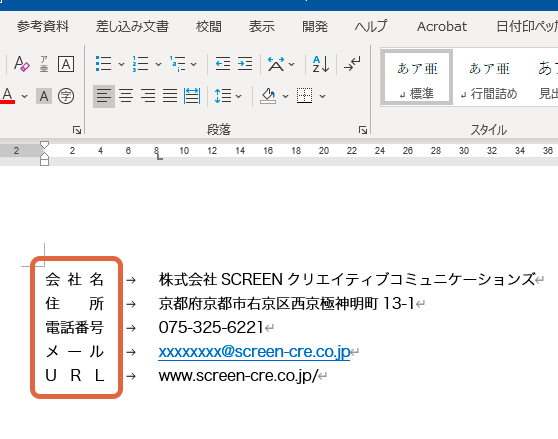Image resolution: width=558 pixels, height=439 pixels.
Task: Click the Phonetic Guide (ruby) icon
Action: click(x=44, y=64)
